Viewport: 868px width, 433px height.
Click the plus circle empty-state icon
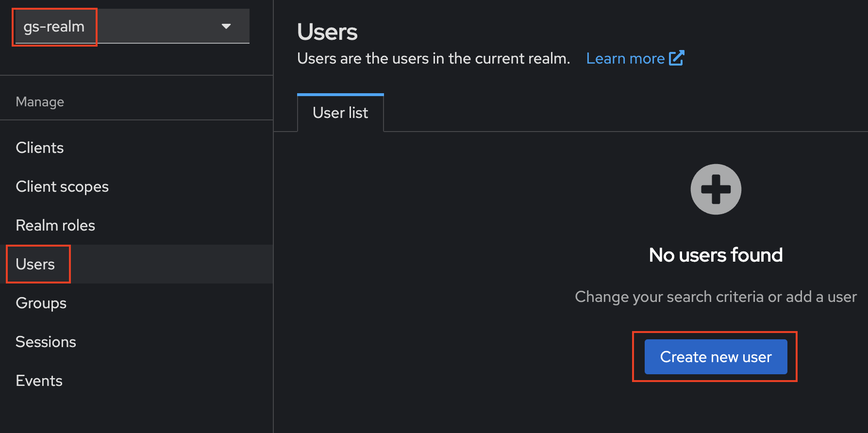coord(716,189)
